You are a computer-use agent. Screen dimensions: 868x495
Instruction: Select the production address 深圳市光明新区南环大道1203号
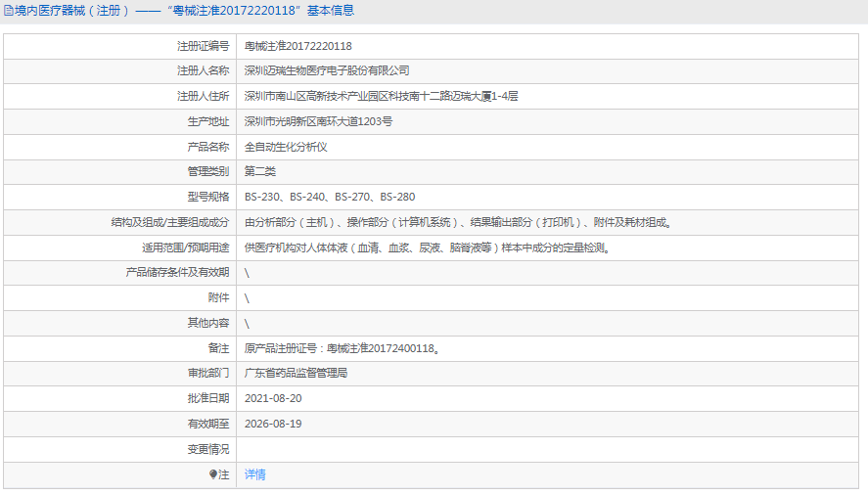[x=318, y=122]
